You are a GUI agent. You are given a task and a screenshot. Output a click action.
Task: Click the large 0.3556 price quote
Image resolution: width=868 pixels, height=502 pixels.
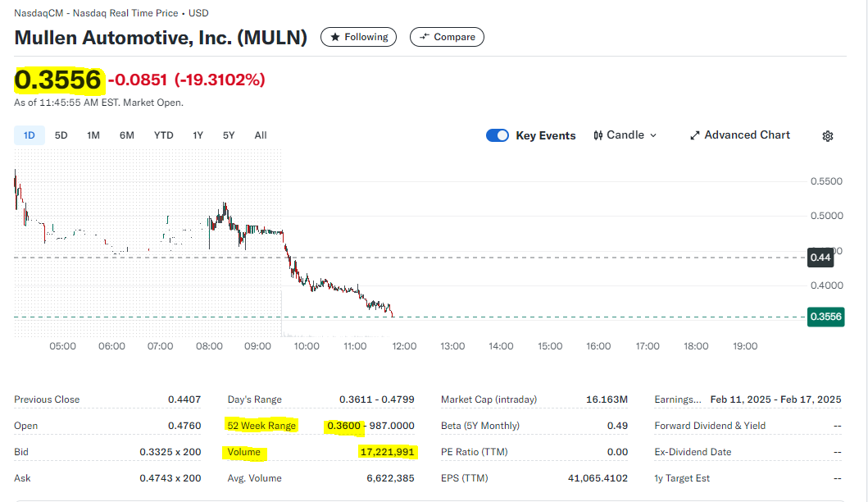tap(58, 80)
